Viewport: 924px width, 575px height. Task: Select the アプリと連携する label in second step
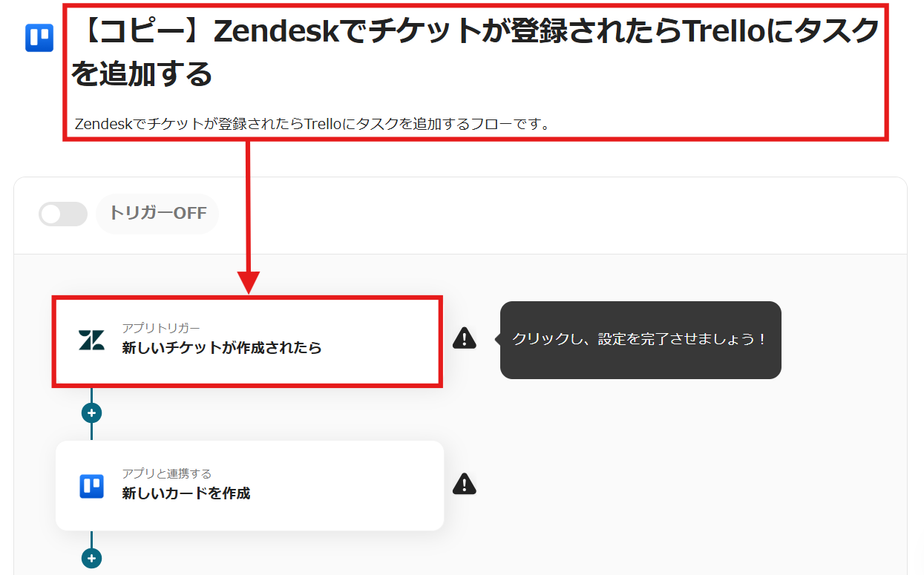(x=167, y=473)
